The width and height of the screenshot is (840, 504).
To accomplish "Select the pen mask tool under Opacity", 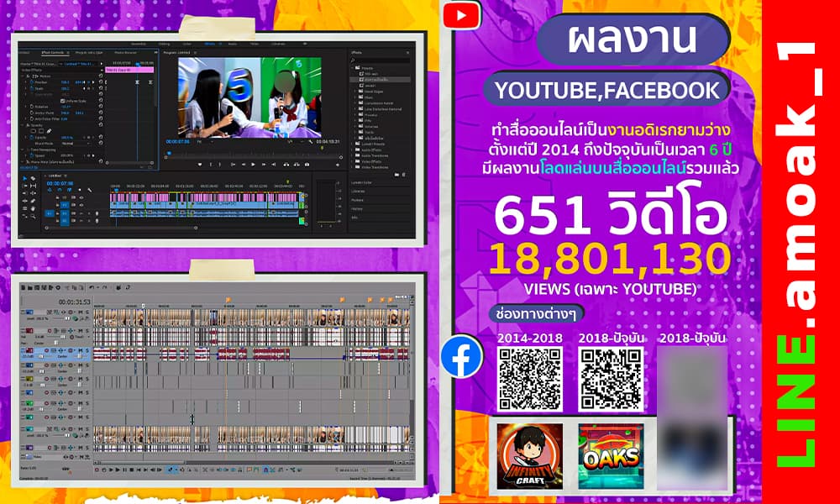I will 49,131.
